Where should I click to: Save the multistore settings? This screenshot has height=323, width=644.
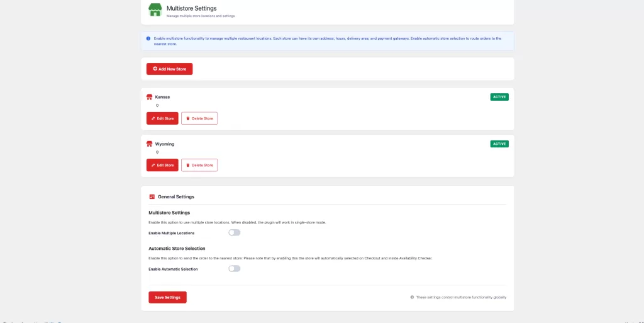[167, 298]
